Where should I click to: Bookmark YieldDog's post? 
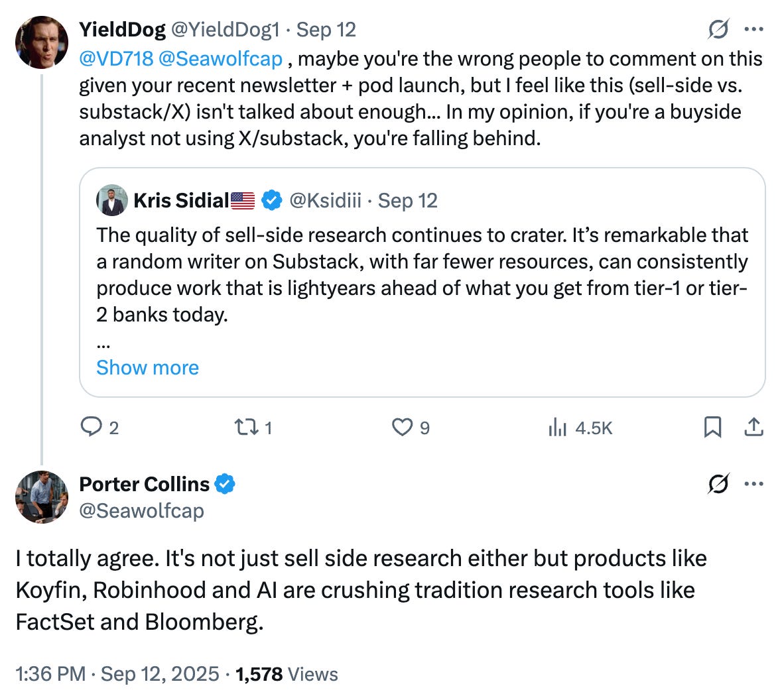point(712,428)
